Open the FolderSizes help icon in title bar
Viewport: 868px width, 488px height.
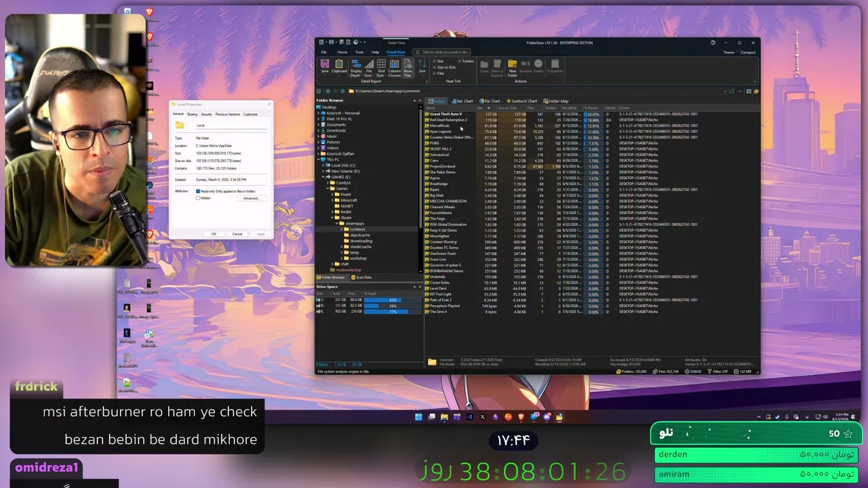713,43
